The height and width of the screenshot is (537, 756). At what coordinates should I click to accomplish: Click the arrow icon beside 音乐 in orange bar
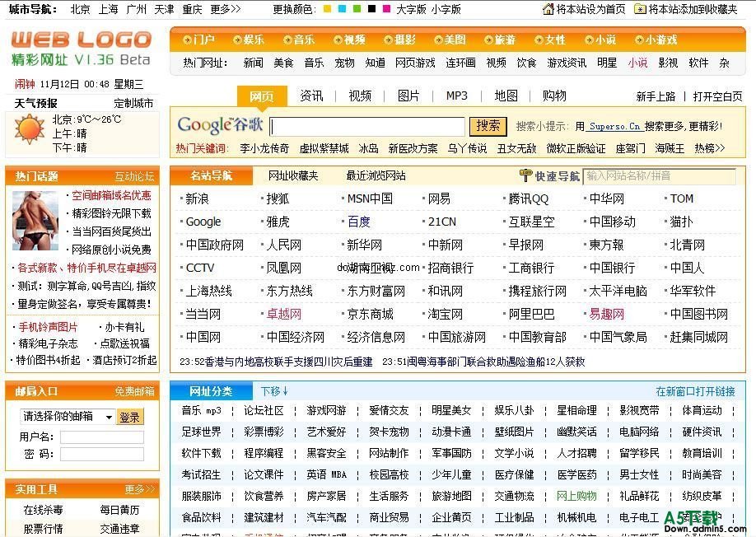[287, 40]
